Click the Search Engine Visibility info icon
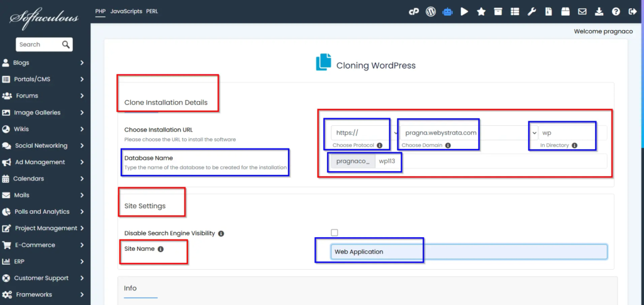Screen dimensions: 644x305 coord(221,233)
